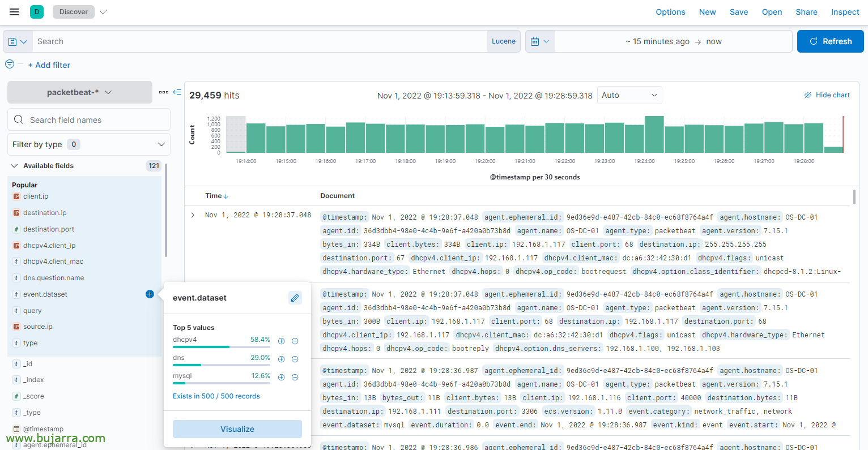Select the _score field
The width and height of the screenshot is (868, 450).
tap(33, 396)
